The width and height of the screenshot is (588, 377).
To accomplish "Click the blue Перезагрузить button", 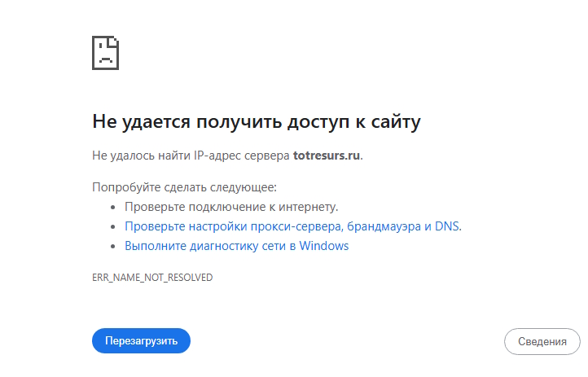I will pyautogui.click(x=141, y=340).
